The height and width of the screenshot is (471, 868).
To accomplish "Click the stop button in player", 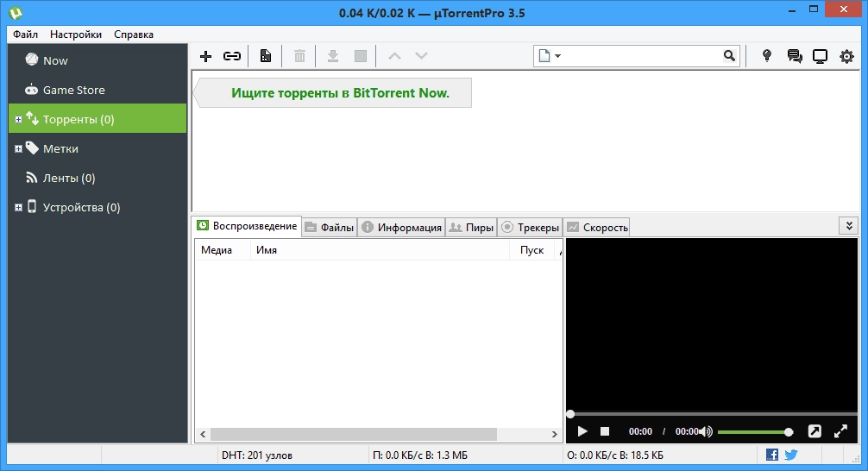I will coord(605,431).
